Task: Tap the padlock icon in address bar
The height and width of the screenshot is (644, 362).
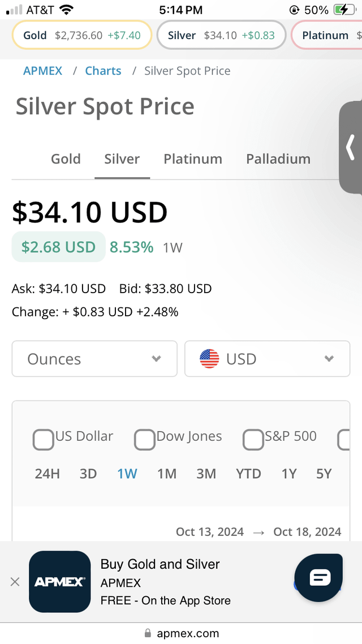Action: [148, 633]
